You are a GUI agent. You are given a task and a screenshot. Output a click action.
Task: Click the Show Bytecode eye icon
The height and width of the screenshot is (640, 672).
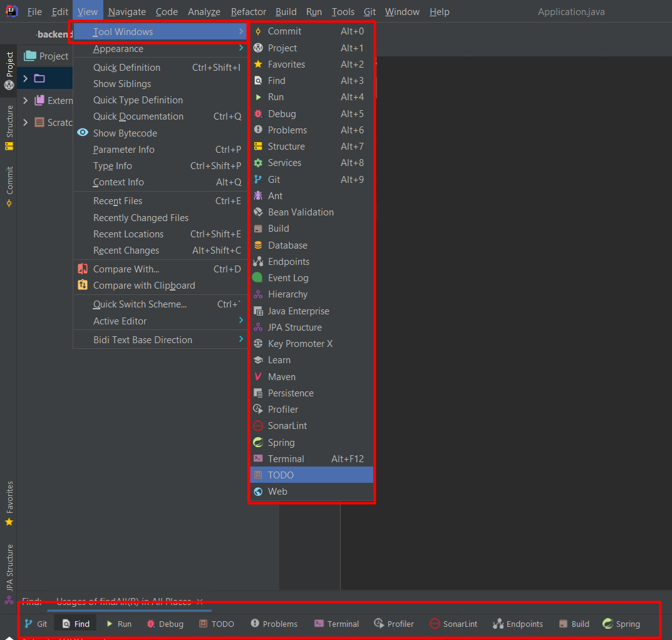click(83, 133)
